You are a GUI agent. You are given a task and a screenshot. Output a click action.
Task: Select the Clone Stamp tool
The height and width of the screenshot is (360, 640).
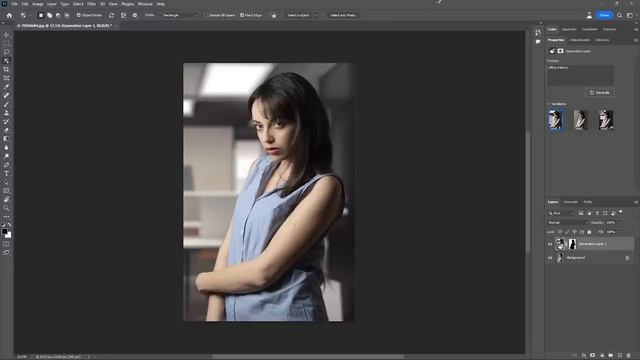(x=6, y=113)
